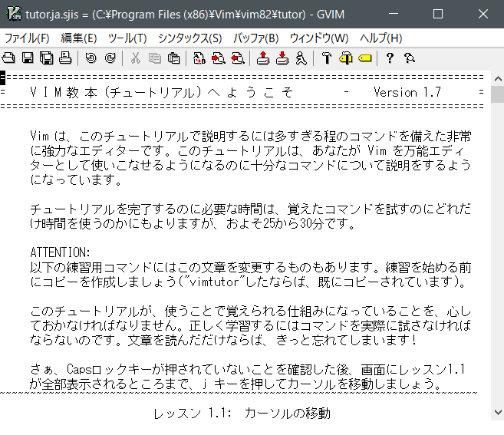The width and height of the screenshot is (504, 435).
Task: Click the 'ATTENTION:' heading text
Action: [x=60, y=252]
